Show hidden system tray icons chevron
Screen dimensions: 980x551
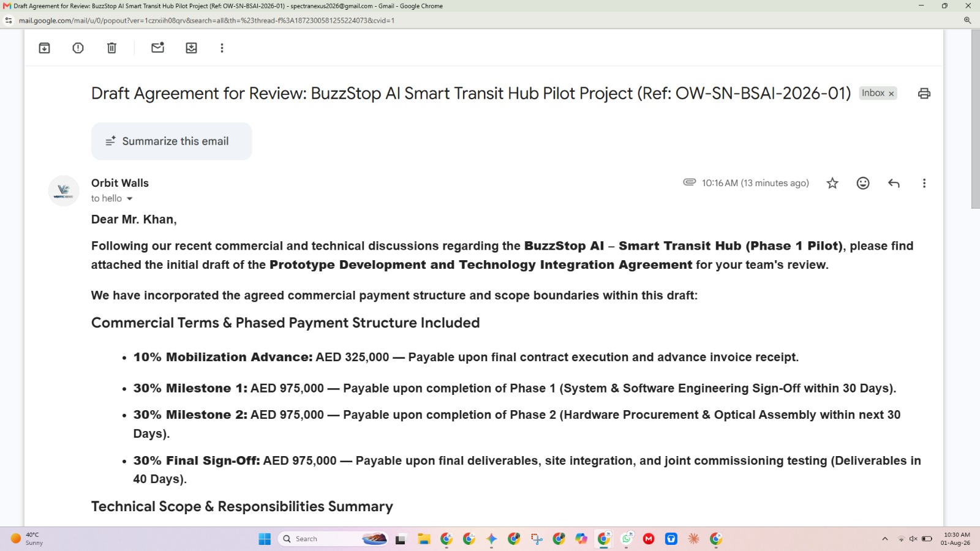884,539
